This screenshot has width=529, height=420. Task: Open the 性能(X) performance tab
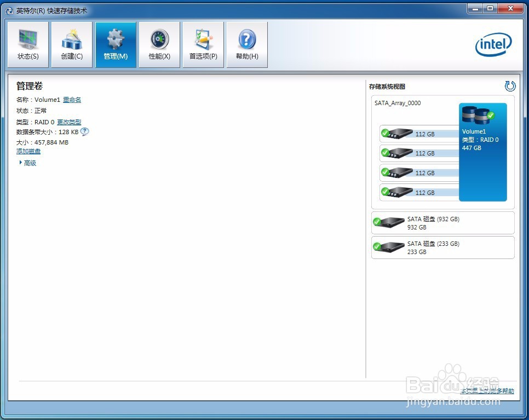coord(159,45)
